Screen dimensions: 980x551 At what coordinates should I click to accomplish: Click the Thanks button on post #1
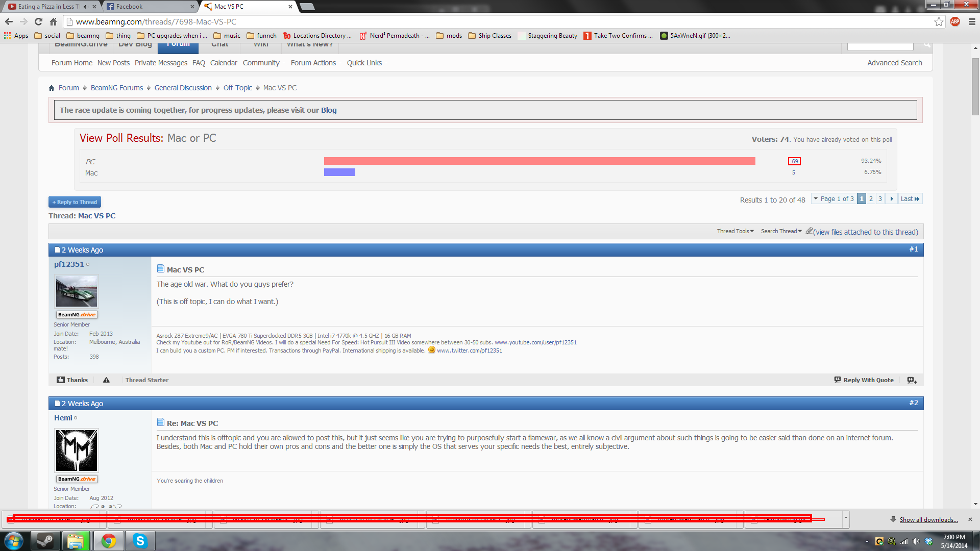[x=72, y=380]
